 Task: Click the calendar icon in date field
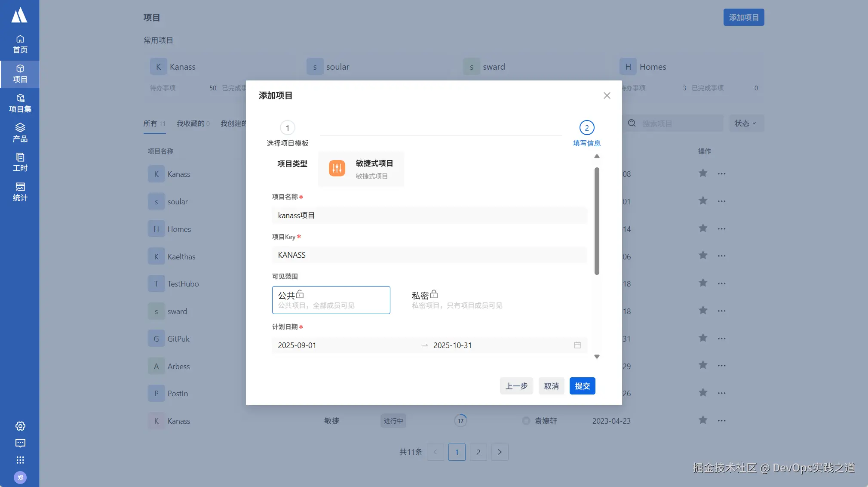point(577,345)
